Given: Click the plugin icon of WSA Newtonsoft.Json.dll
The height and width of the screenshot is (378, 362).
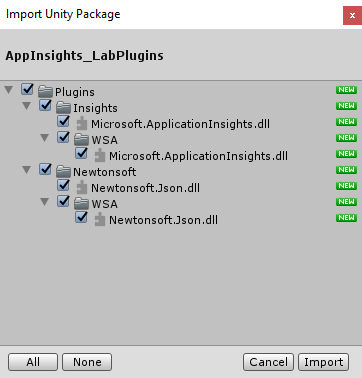Looking at the screenshot, I should (x=100, y=219).
